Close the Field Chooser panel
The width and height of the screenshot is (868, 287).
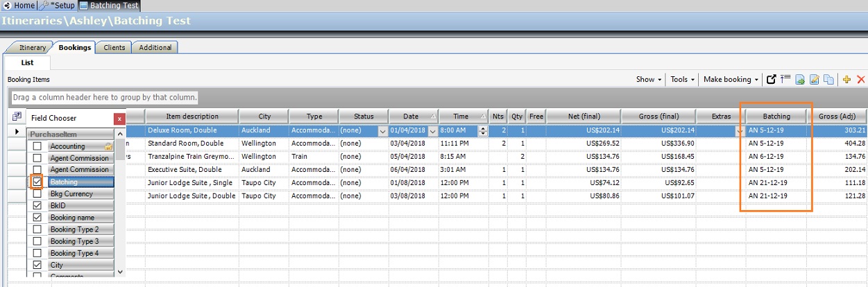[119, 119]
